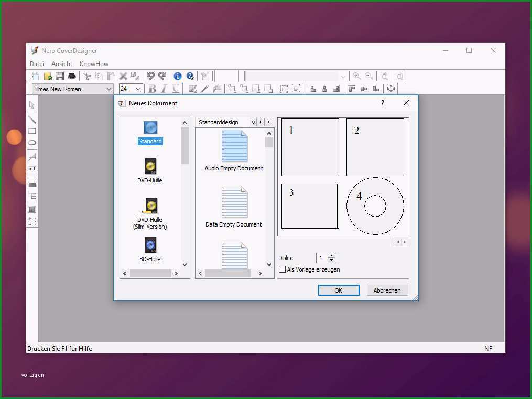
Task: Confirm the dialog with OK
Action: (339, 290)
